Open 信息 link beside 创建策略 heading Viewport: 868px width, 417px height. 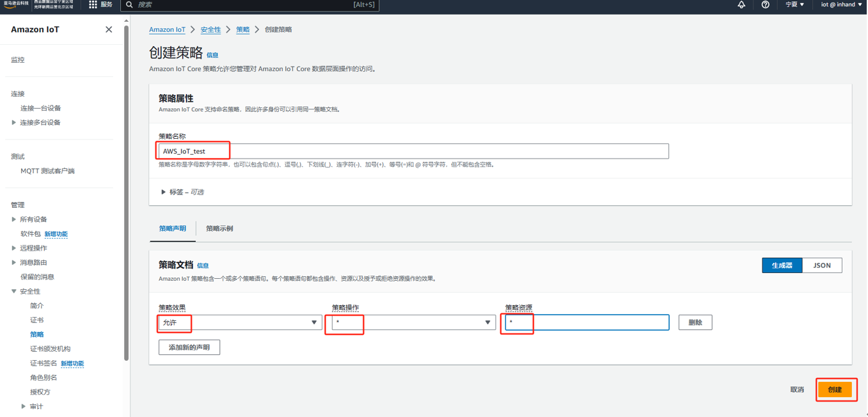212,55
